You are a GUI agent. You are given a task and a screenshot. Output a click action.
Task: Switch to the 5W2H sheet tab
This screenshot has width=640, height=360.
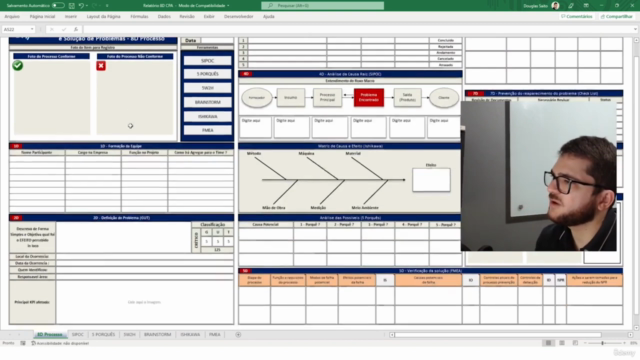point(129,335)
